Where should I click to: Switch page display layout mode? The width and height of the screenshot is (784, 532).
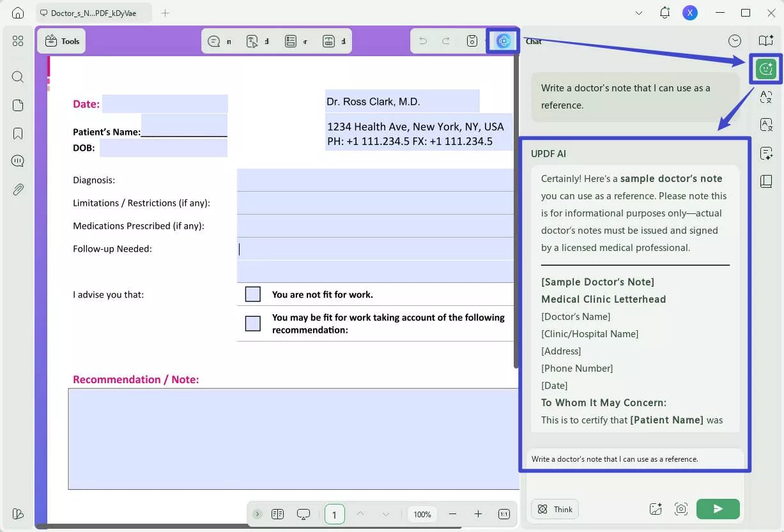click(277, 514)
